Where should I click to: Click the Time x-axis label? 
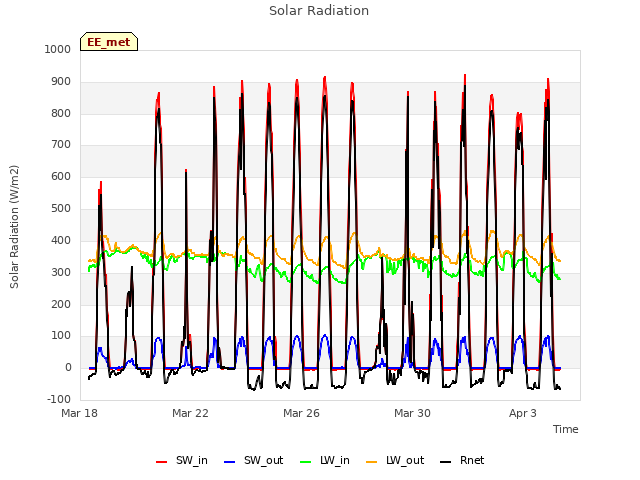click(x=566, y=429)
